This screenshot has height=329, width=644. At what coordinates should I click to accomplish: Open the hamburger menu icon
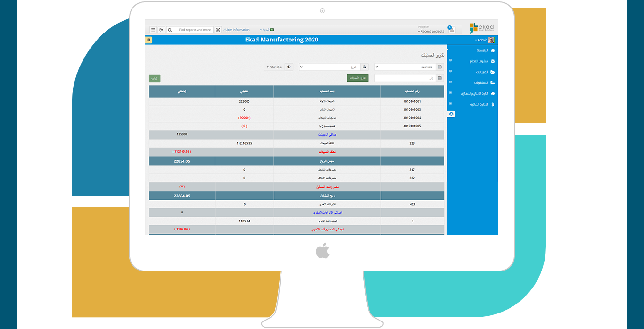(x=153, y=30)
